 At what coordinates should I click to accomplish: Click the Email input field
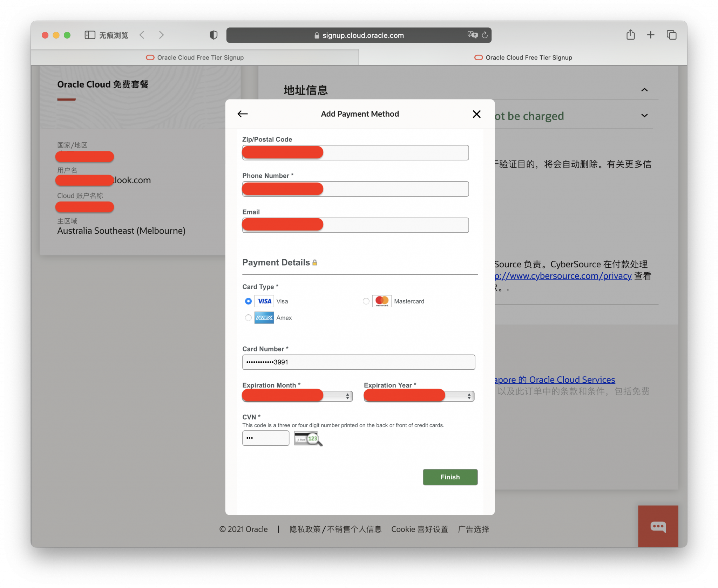pos(355,225)
